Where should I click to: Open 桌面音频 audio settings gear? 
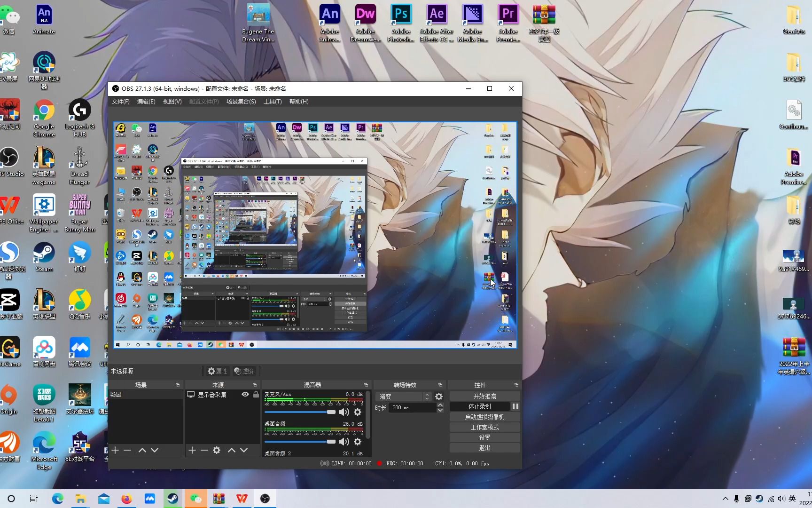tap(358, 442)
